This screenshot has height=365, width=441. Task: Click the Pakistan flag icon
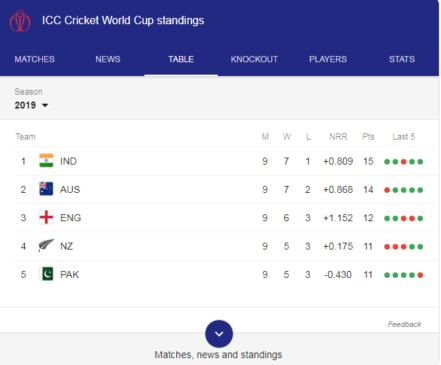[x=46, y=274]
